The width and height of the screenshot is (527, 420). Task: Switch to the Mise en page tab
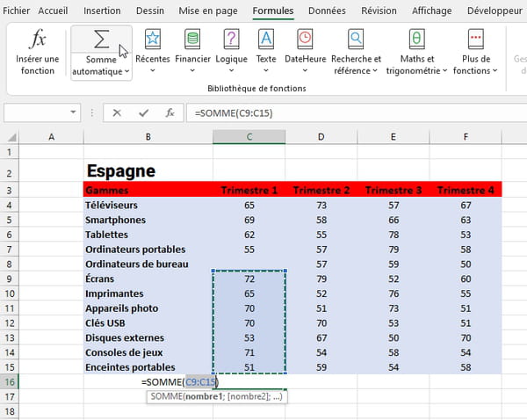tap(208, 11)
